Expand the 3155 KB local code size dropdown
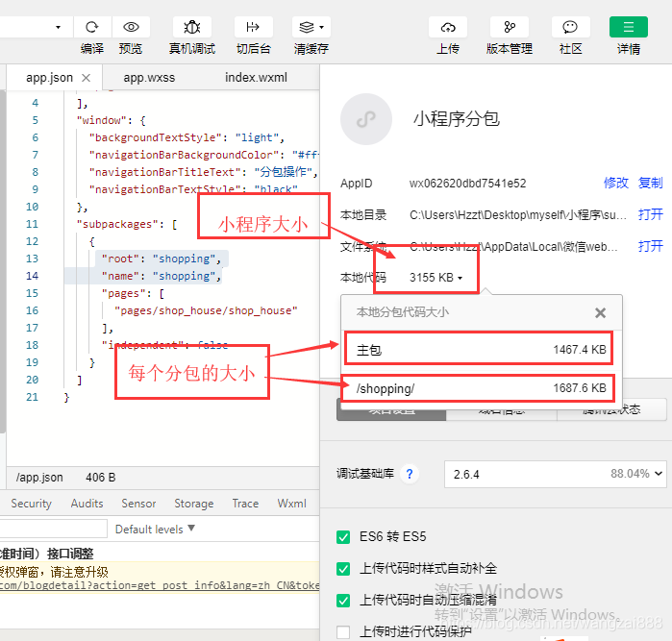 pos(436,278)
